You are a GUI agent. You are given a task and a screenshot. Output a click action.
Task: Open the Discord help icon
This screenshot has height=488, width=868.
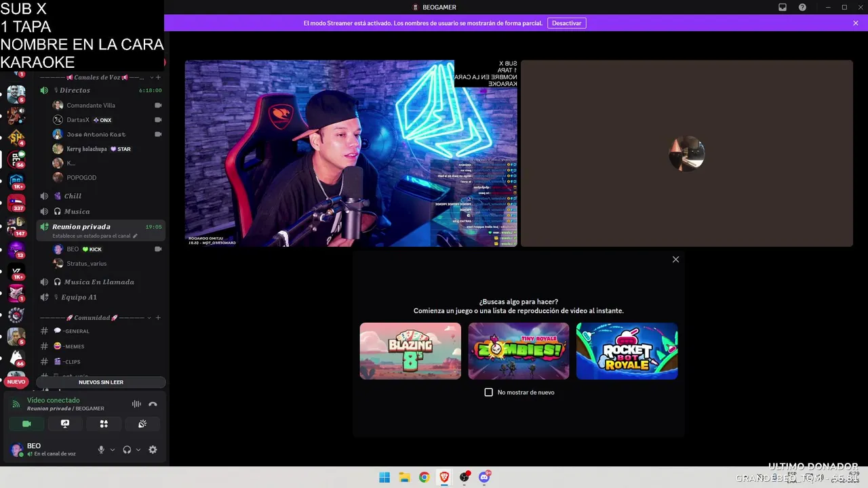pos(802,7)
